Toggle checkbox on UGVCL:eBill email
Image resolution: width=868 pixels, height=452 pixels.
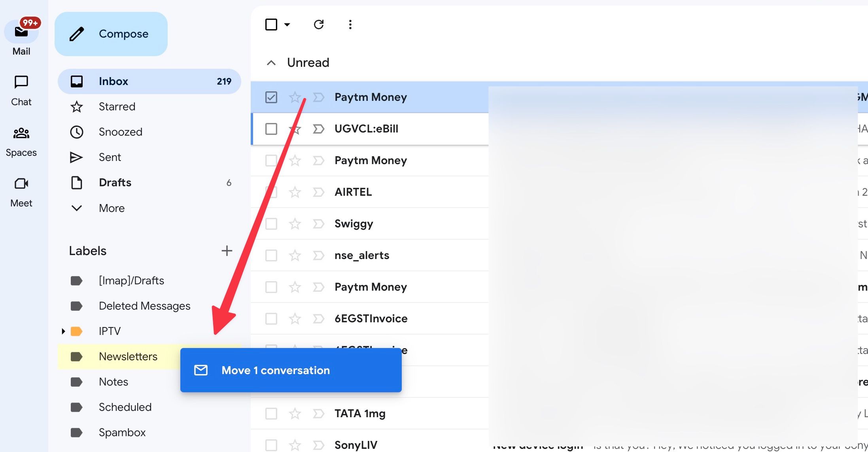pos(271,129)
